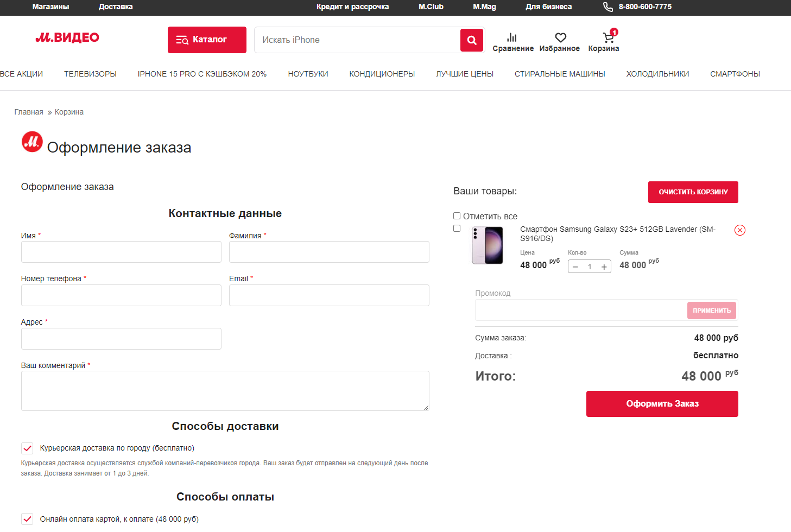Open ВСЕ АКЦИИ category
The image size is (791, 532).
click(x=21, y=74)
